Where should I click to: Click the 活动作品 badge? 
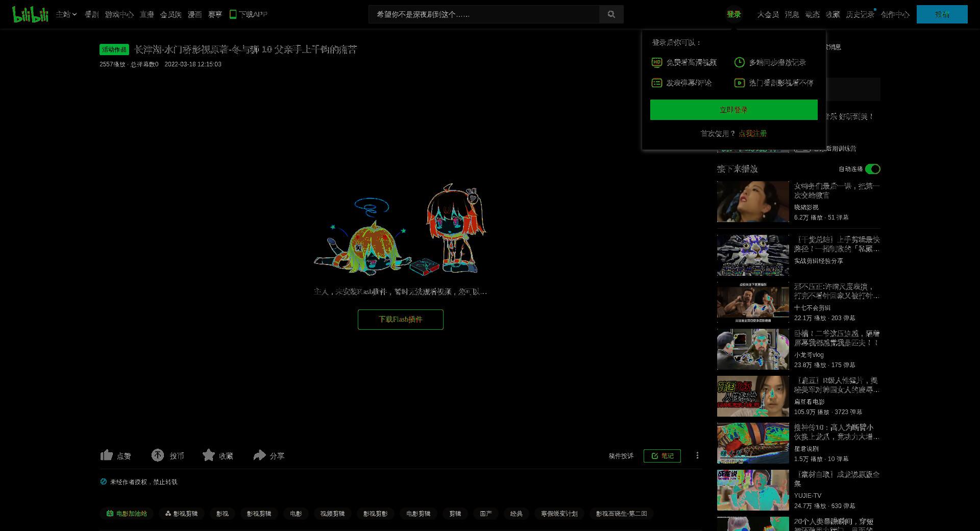(114, 50)
